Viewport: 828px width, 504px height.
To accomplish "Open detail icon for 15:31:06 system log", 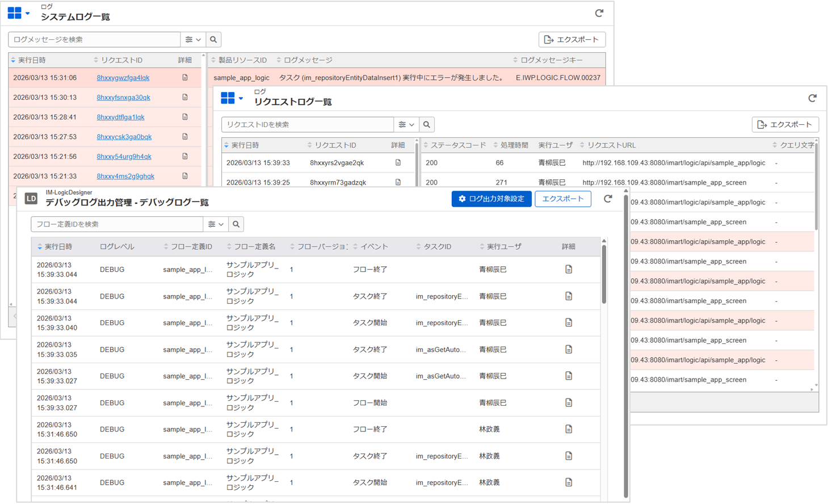I will [185, 78].
